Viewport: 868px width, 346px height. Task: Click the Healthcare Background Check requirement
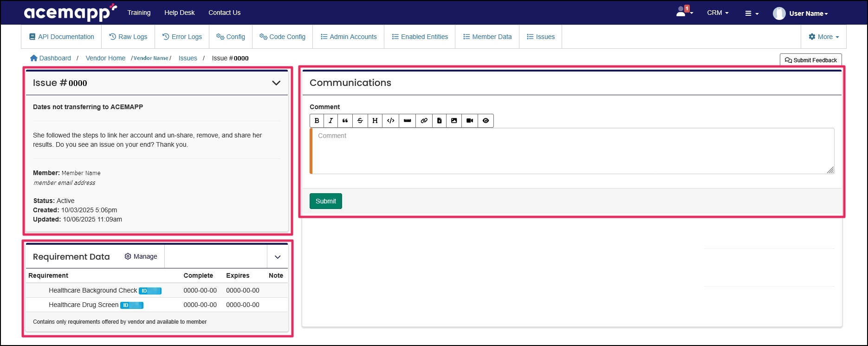pyautogui.click(x=93, y=290)
